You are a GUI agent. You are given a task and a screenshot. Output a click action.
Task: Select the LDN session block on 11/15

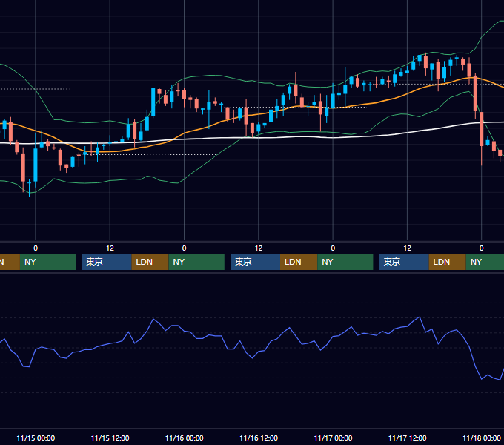150,262
